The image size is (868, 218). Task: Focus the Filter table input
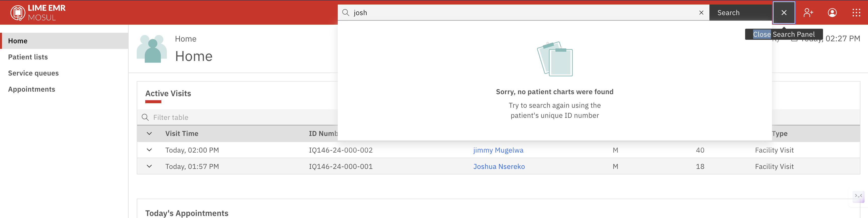237,117
